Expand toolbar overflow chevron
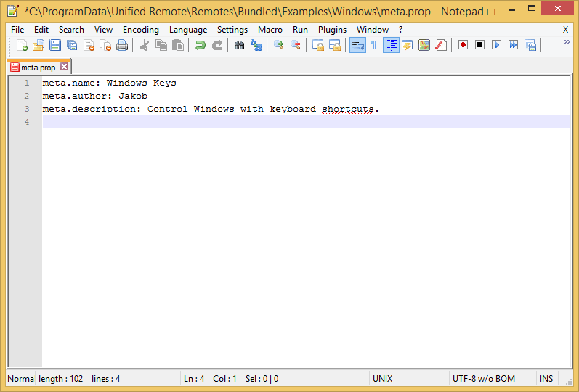The width and height of the screenshot is (579, 392). 567,42
